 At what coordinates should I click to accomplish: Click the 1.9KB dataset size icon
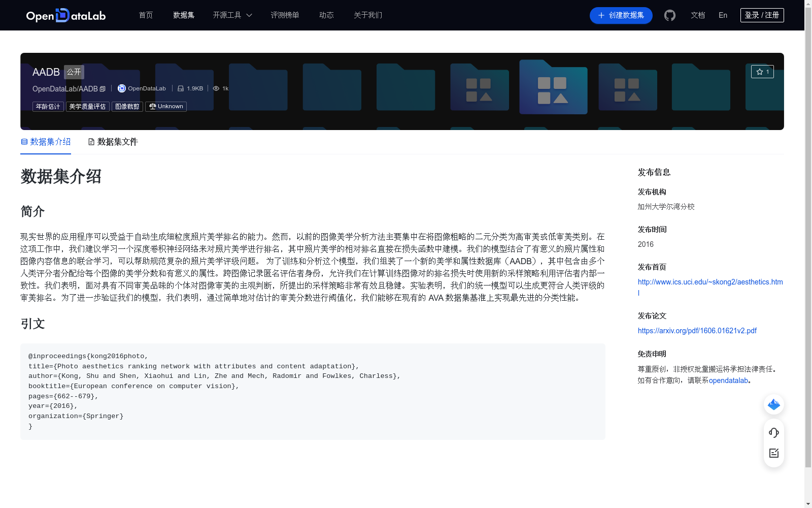pyautogui.click(x=181, y=88)
